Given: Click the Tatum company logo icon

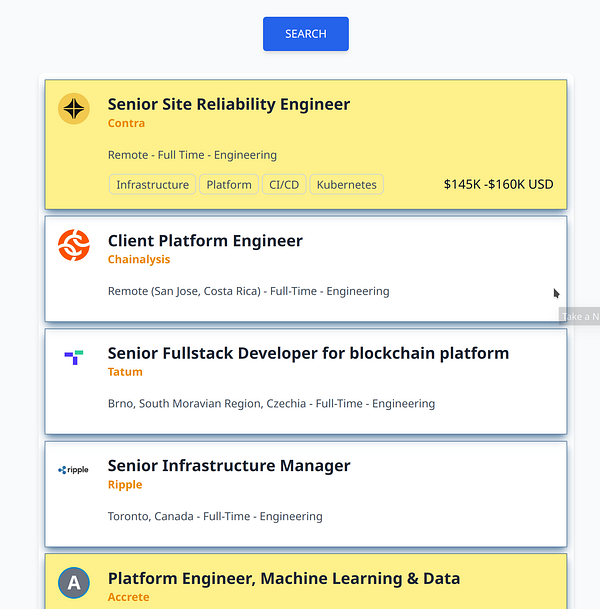Looking at the screenshot, I should coord(74,357).
